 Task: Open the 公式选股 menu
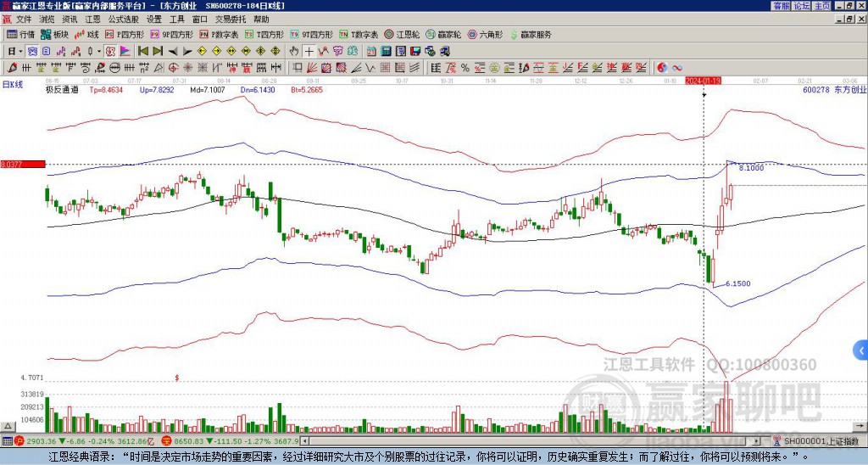click(x=124, y=20)
